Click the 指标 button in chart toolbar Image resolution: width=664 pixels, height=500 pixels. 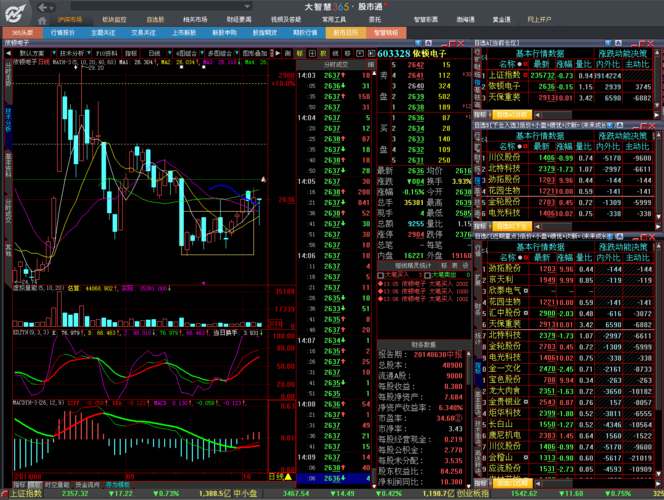click(x=131, y=53)
